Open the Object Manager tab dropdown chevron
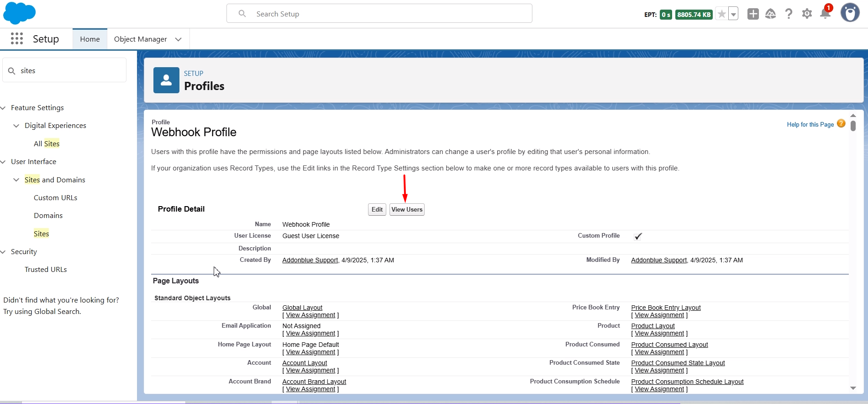 pos(179,39)
